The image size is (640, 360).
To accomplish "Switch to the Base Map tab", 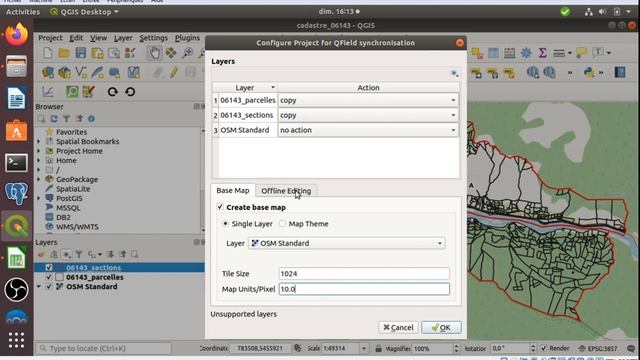I will [233, 190].
